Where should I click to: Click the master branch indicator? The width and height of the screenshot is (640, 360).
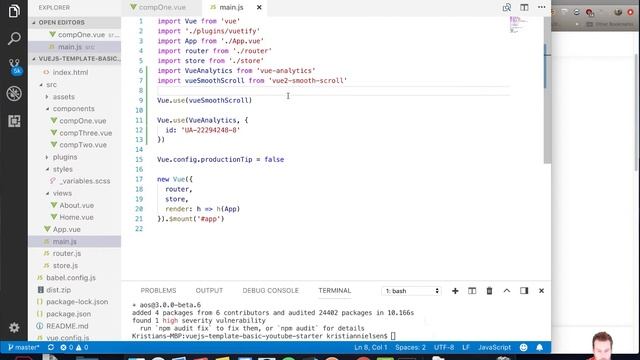point(24,347)
